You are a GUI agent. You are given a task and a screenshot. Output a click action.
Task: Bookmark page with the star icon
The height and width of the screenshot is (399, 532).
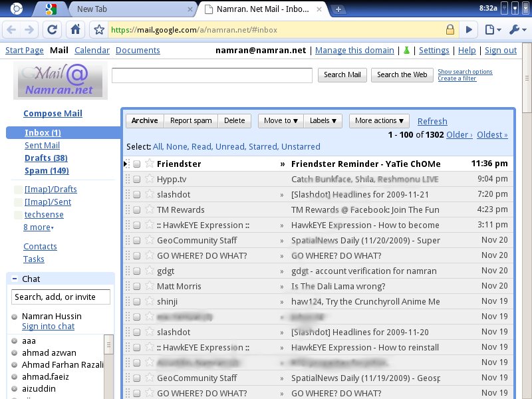[99, 30]
